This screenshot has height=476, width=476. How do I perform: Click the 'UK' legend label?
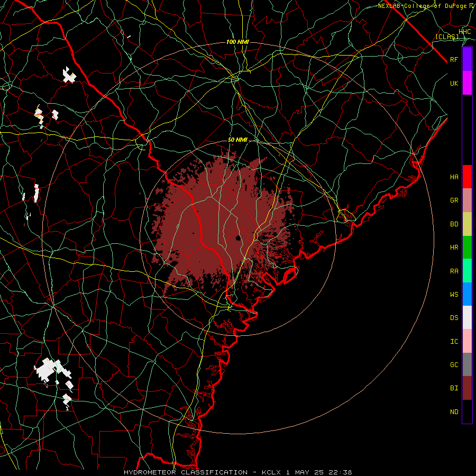454,83
